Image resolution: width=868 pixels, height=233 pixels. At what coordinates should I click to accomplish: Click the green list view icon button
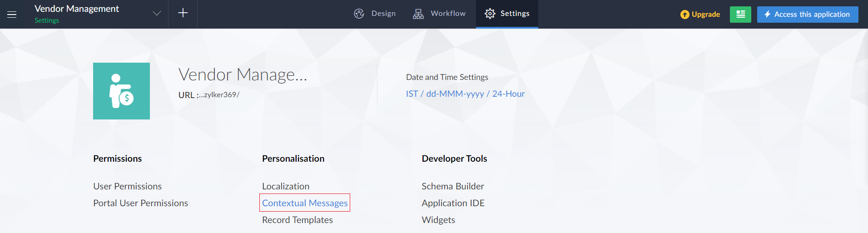pyautogui.click(x=740, y=15)
